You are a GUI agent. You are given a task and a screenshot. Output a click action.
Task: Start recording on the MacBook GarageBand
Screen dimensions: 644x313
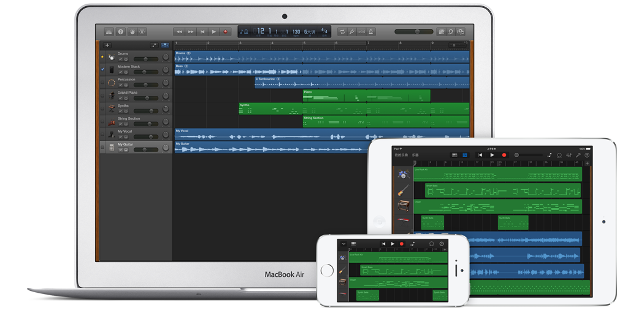[226, 32]
